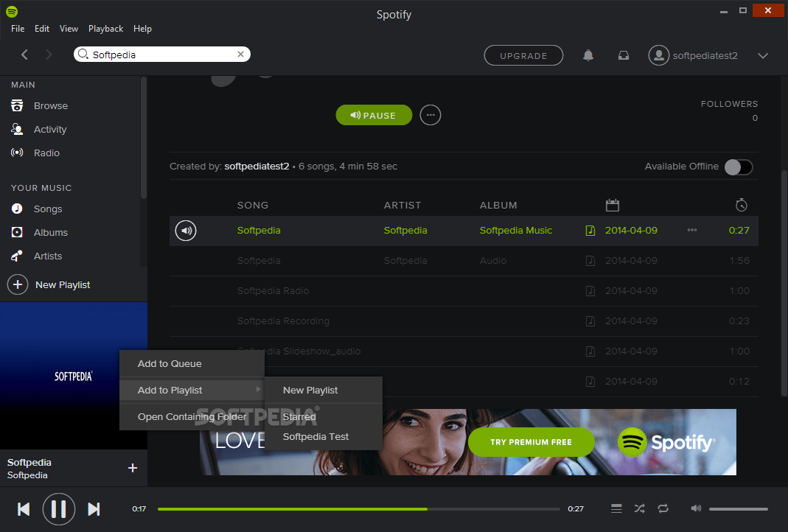Select Softpedia Test playlist in submenu
788x532 pixels.
coord(323,436)
